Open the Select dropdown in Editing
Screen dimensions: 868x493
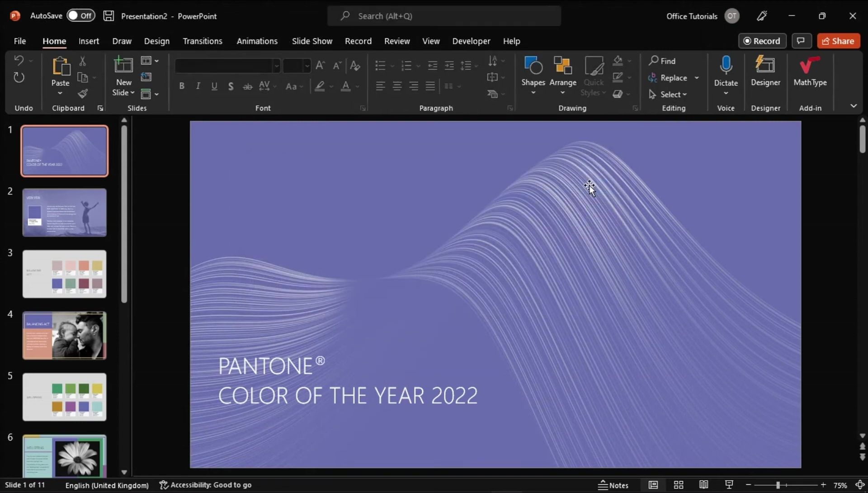point(668,94)
